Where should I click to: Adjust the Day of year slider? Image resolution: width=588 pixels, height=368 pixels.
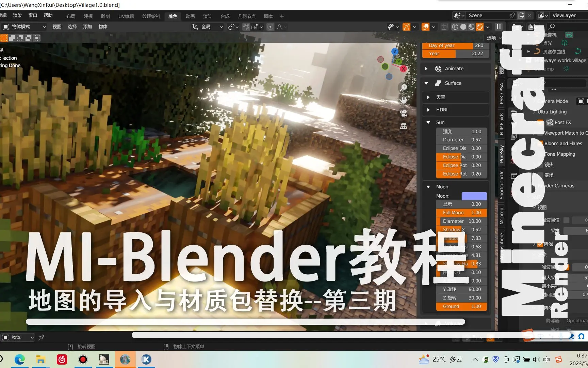456,45
